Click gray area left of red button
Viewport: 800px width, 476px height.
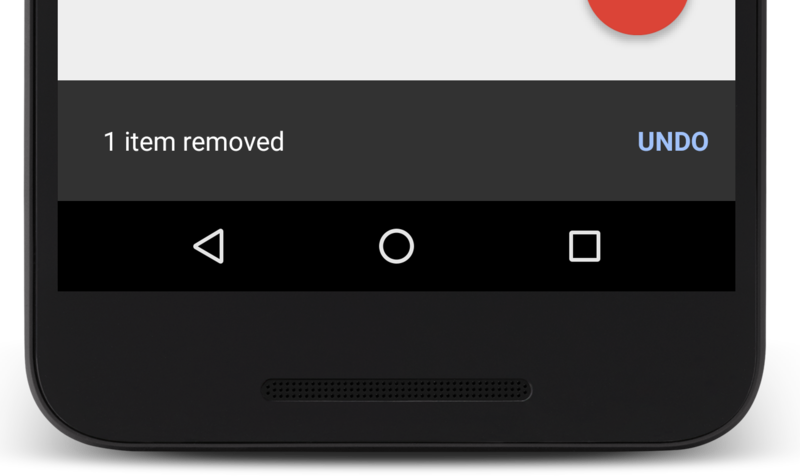click(321, 40)
